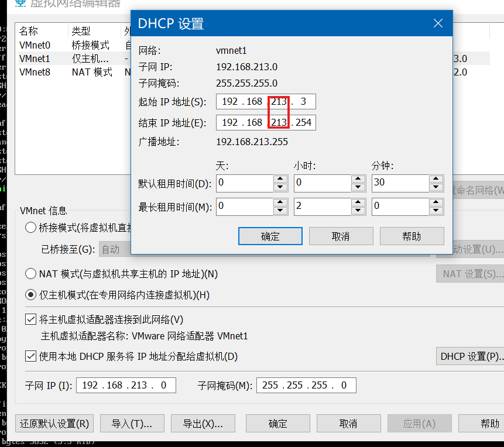Increase default lease minutes with up arrow
The image size is (504, 447).
coord(436,178)
